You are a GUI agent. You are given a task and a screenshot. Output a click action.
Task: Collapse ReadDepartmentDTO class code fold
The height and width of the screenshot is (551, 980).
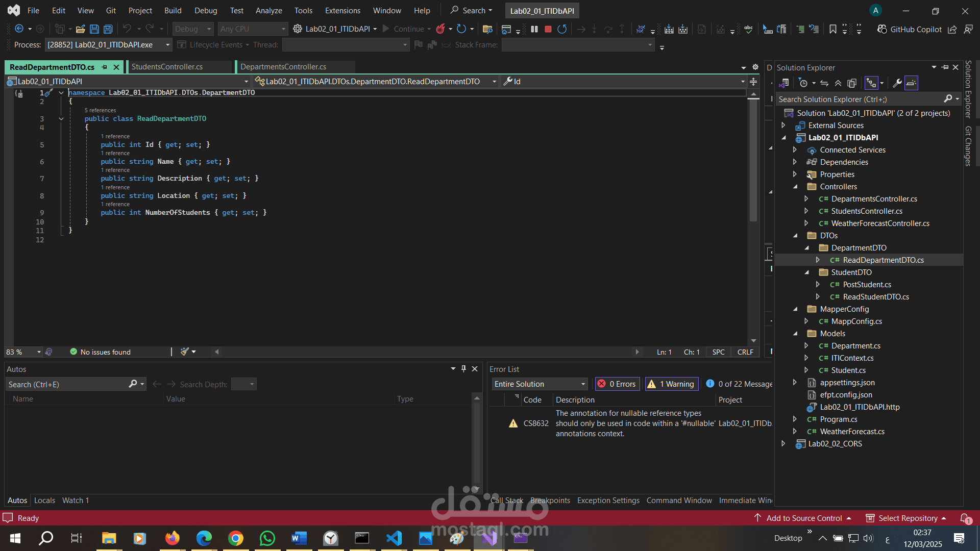pyautogui.click(x=61, y=119)
